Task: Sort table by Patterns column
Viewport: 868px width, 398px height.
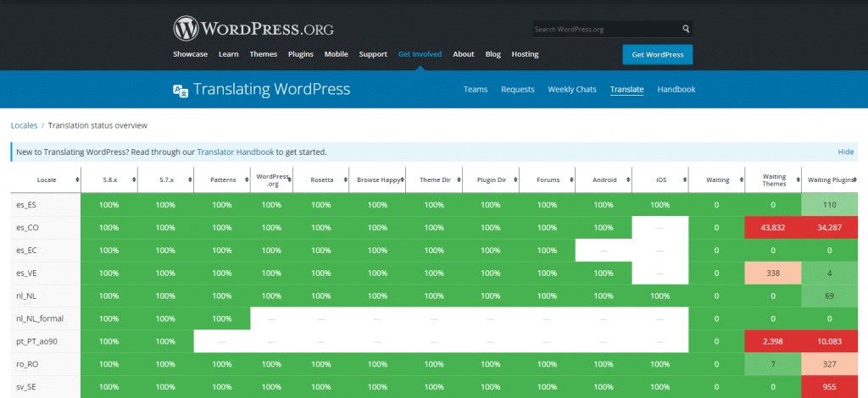Action: [x=222, y=180]
